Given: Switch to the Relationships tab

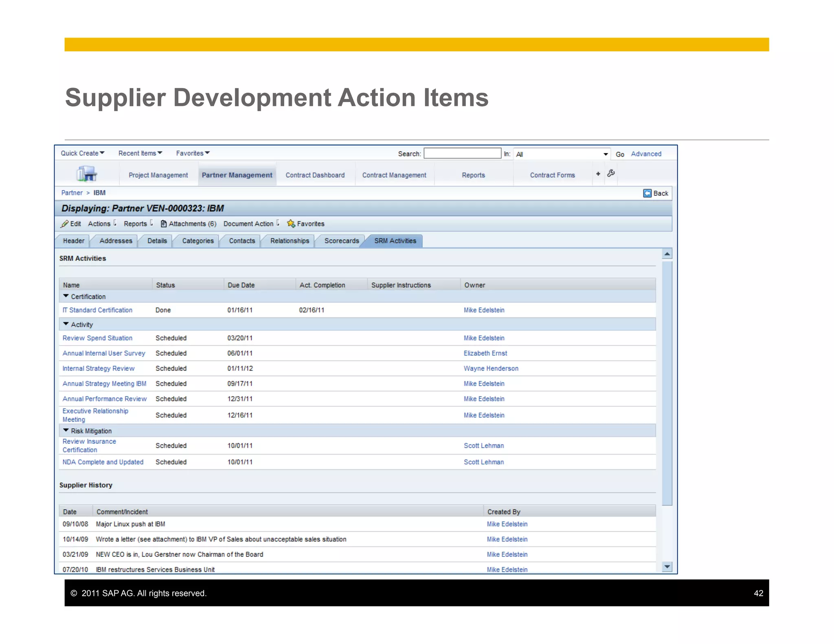Looking at the screenshot, I should [290, 241].
